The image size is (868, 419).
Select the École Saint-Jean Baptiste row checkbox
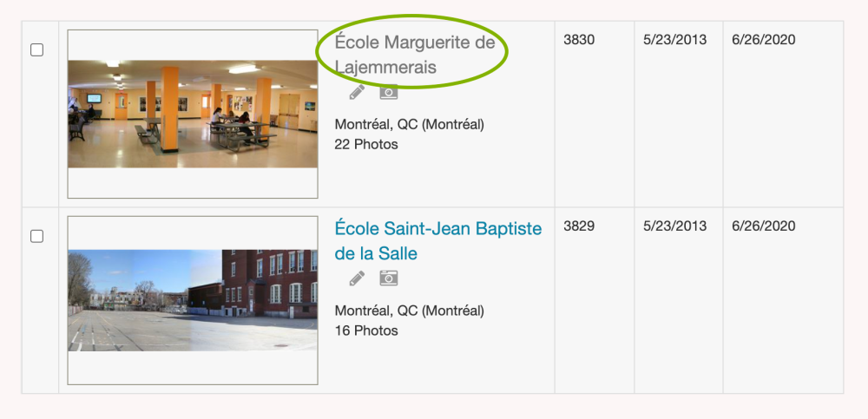[x=37, y=236]
